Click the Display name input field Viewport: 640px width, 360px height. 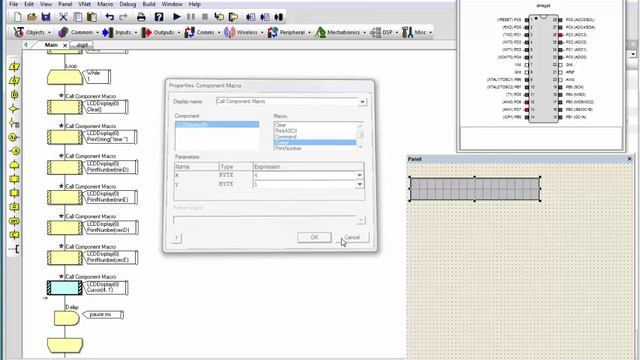287,101
